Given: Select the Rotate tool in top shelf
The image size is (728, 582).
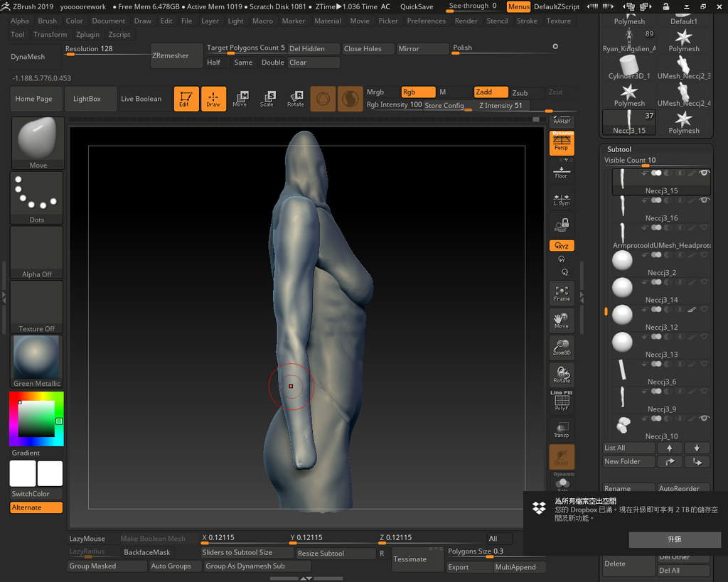Looking at the screenshot, I should click(x=295, y=98).
